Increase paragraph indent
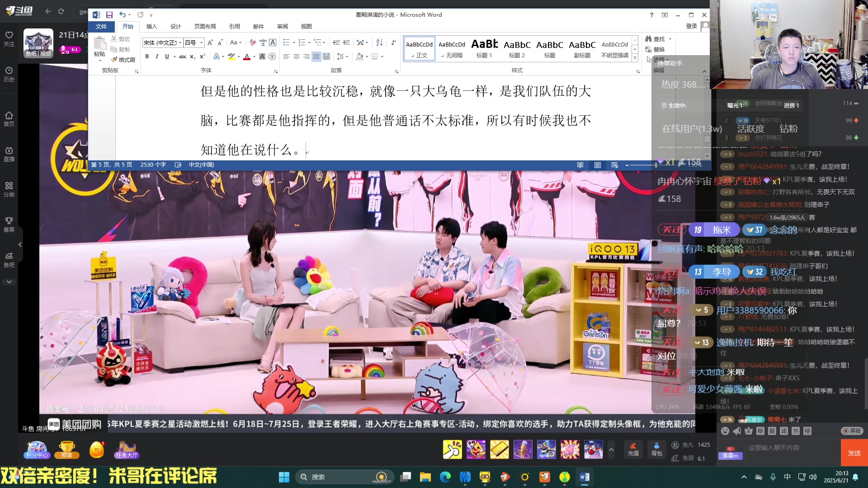 (x=346, y=42)
